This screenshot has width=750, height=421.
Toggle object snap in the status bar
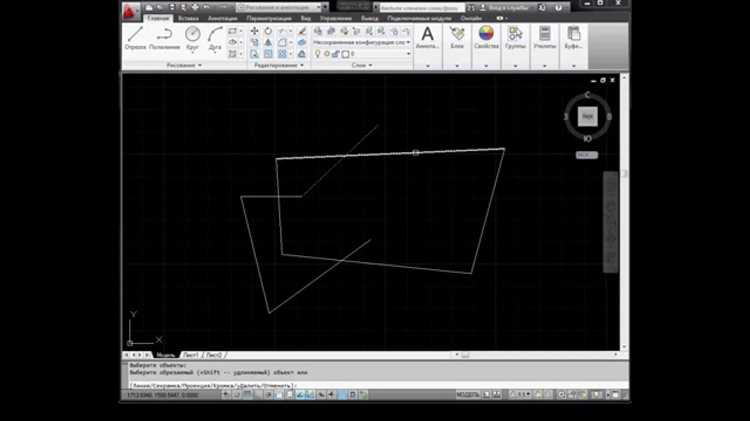point(279,395)
